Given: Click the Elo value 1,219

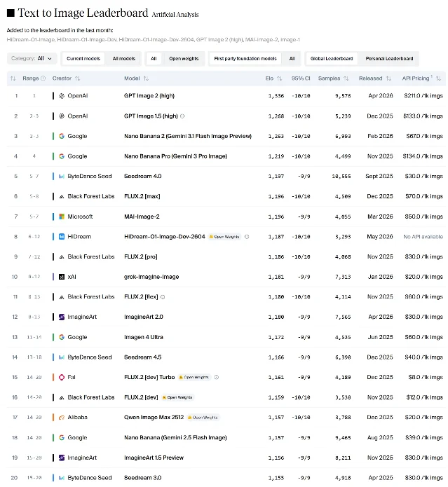Looking at the screenshot, I should pyautogui.click(x=276, y=156).
